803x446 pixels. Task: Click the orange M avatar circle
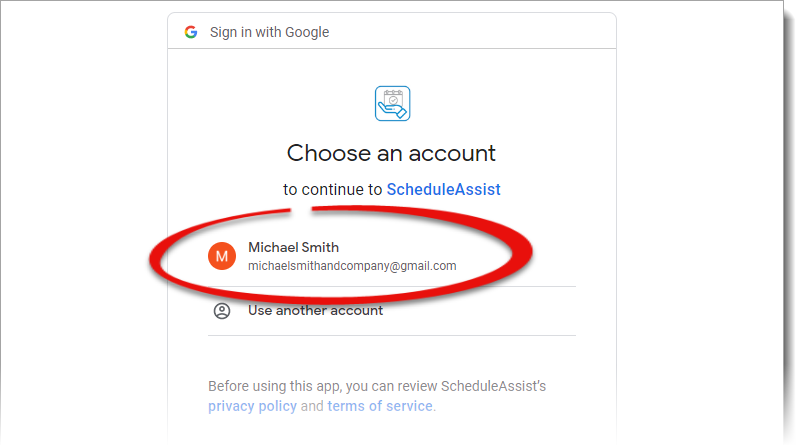pyautogui.click(x=222, y=256)
